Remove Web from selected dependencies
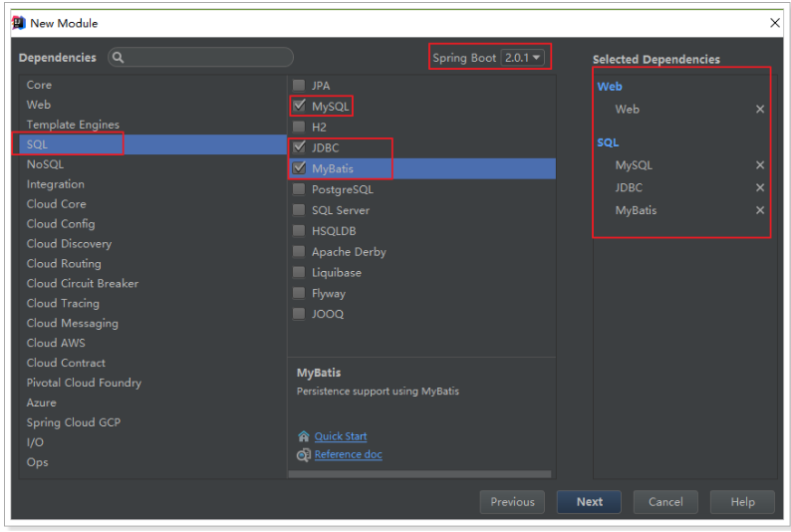The width and height of the screenshot is (791, 532). pyautogui.click(x=760, y=109)
